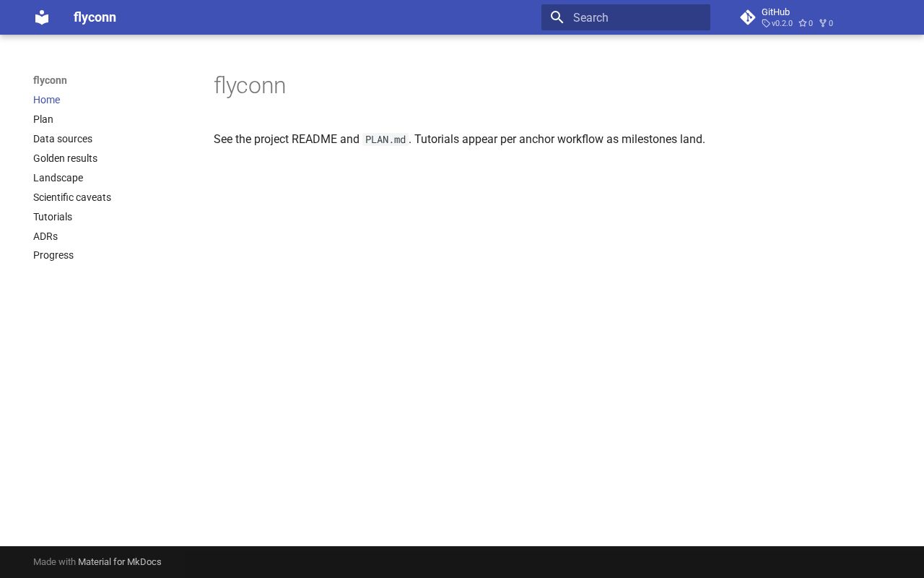Viewport: 924px width, 578px height.
Task: Click inside the Search input field
Action: point(626,17)
